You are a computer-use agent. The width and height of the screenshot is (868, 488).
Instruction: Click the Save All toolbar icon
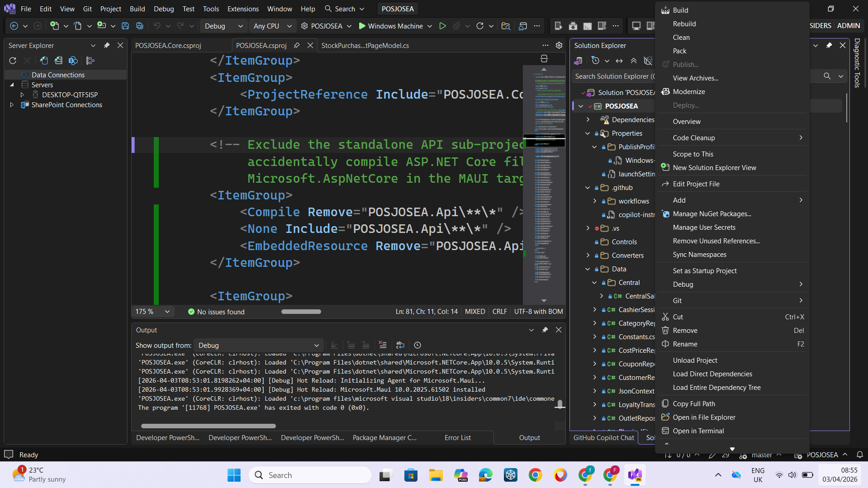point(140,26)
